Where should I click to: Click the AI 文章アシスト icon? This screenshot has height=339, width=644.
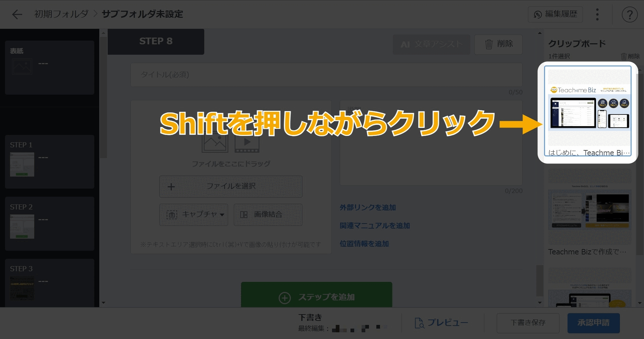431,44
